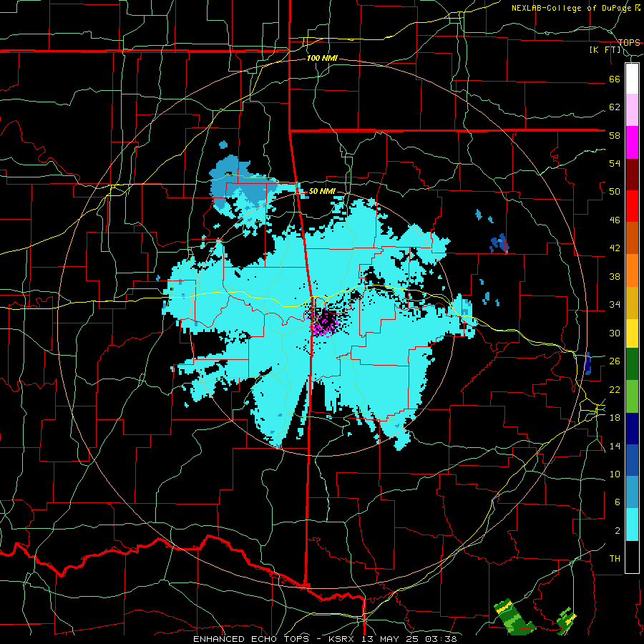Click the "26" legend value
This screenshot has width=644, height=644.
pyautogui.click(x=615, y=361)
